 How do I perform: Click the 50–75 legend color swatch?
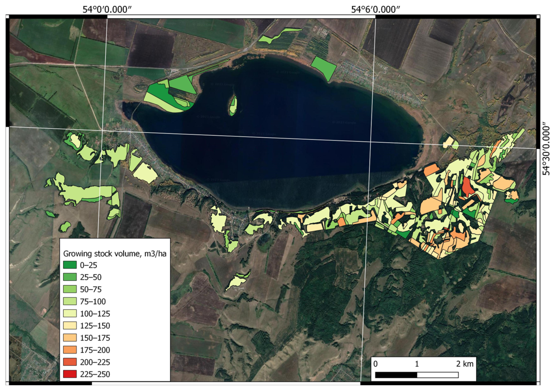(x=70, y=289)
